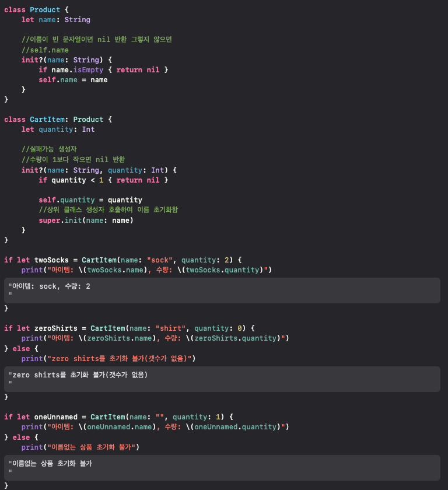The height and width of the screenshot is (490, 448).
Task: Select the output box '아이템: sock, 수량: 2'
Action: click(x=222, y=290)
